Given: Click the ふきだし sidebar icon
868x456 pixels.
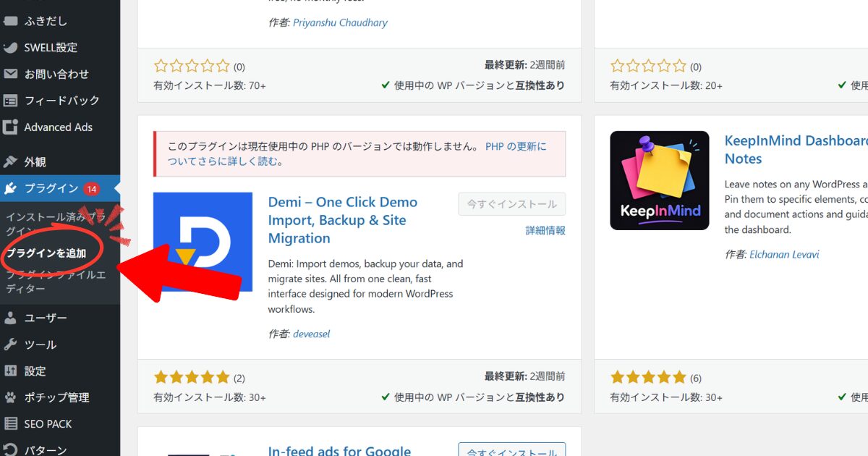Looking at the screenshot, I should (10, 21).
